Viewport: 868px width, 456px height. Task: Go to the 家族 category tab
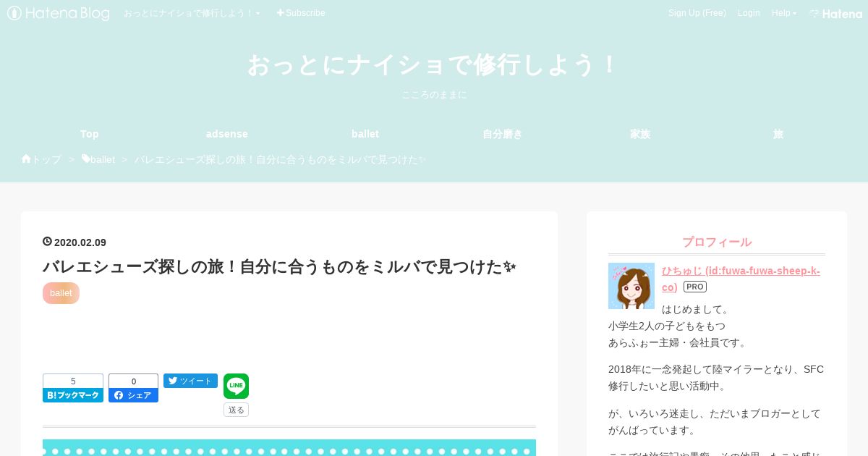pyautogui.click(x=640, y=134)
